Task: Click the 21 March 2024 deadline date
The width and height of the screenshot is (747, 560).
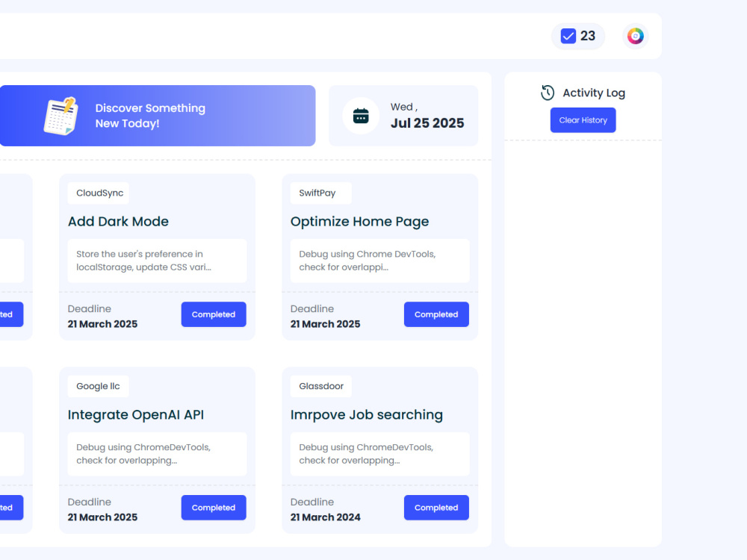Action: (326, 517)
